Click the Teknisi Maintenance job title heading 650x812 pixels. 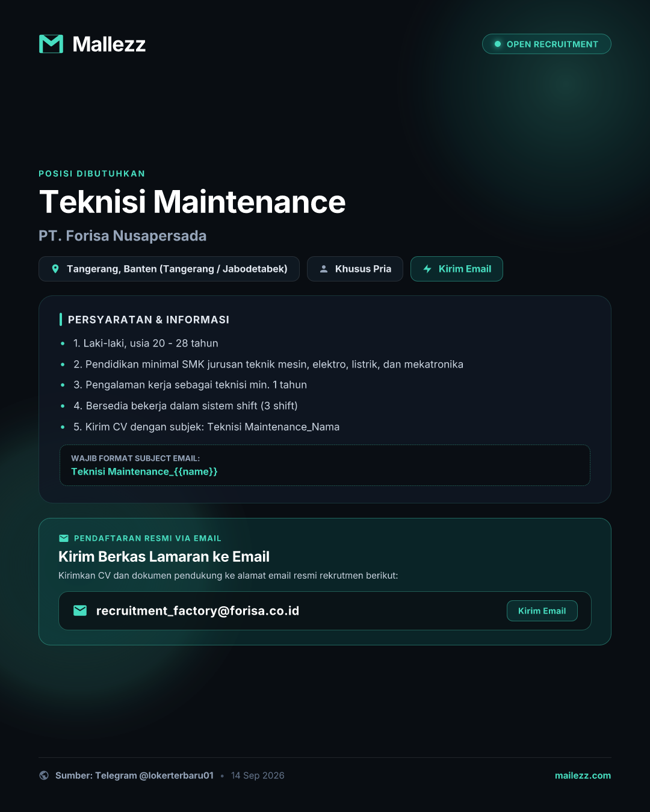pos(193,201)
